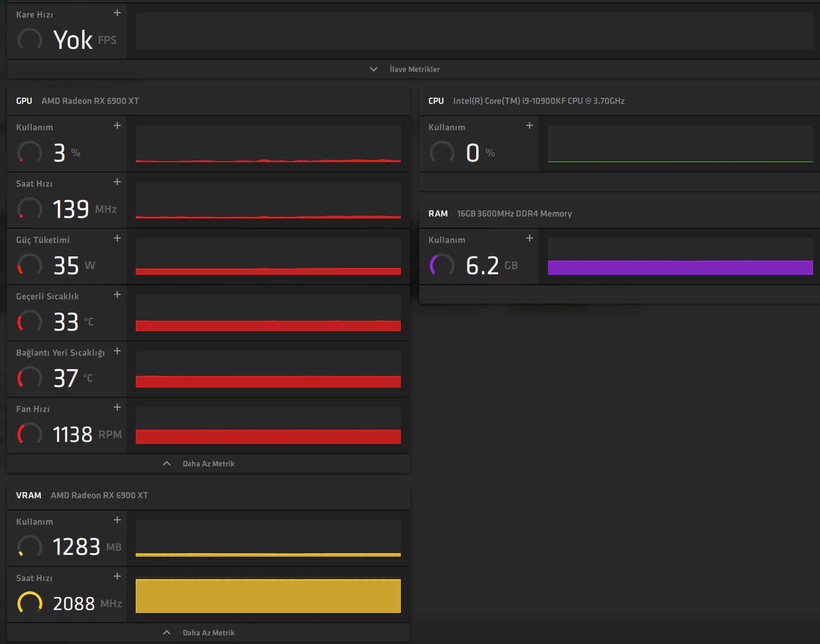The image size is (820, 644).
Task: Click the 37°C junction temperature gauge
Action: [x=30, y=378]
